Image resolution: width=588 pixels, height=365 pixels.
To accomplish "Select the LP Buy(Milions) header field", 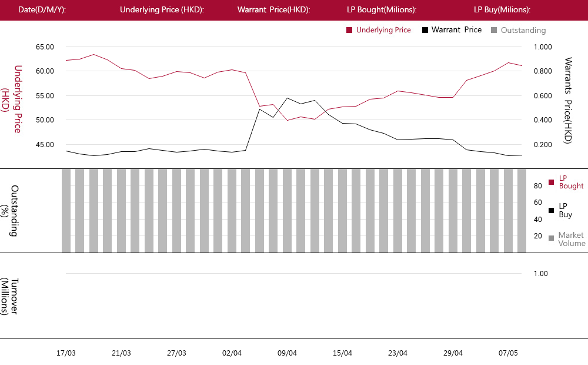I will pos(502,10).
